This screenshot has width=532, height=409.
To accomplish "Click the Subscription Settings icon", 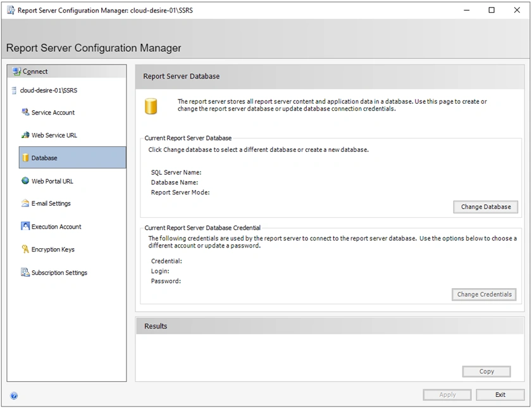I will [x=25, y=272].
